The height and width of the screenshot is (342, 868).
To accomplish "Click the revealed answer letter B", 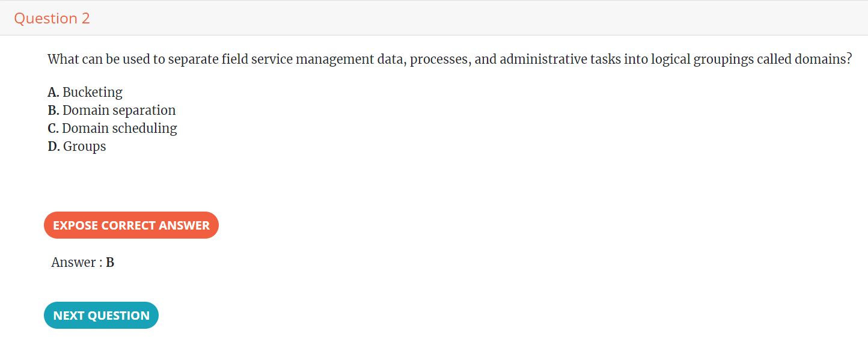I will (110, 263).
